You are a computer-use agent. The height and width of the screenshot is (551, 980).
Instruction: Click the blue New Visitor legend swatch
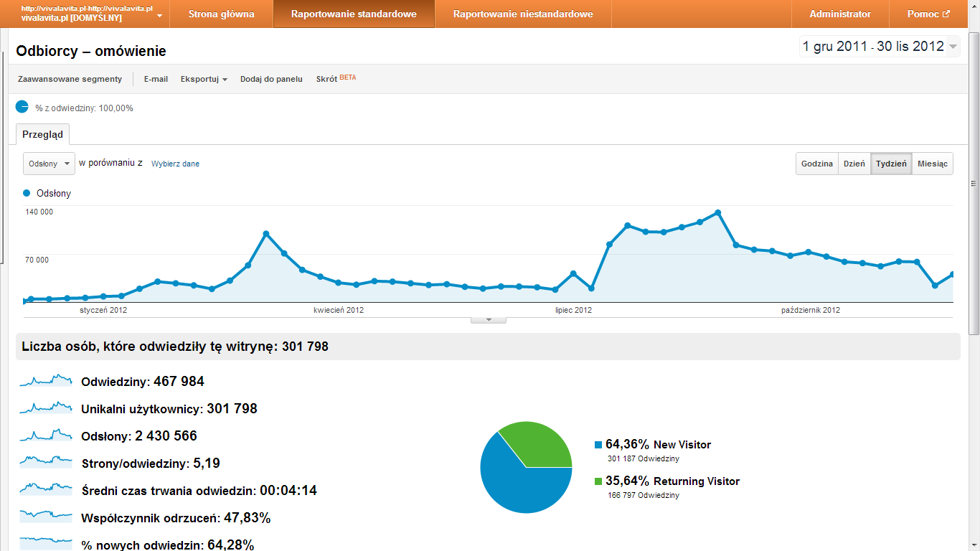point(598,445)
